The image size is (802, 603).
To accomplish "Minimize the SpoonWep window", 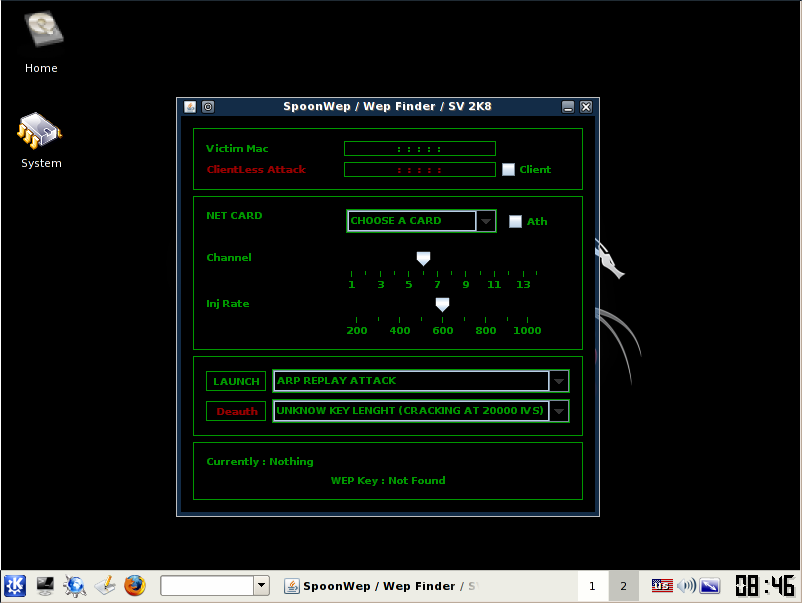I will tap(568, 107).
